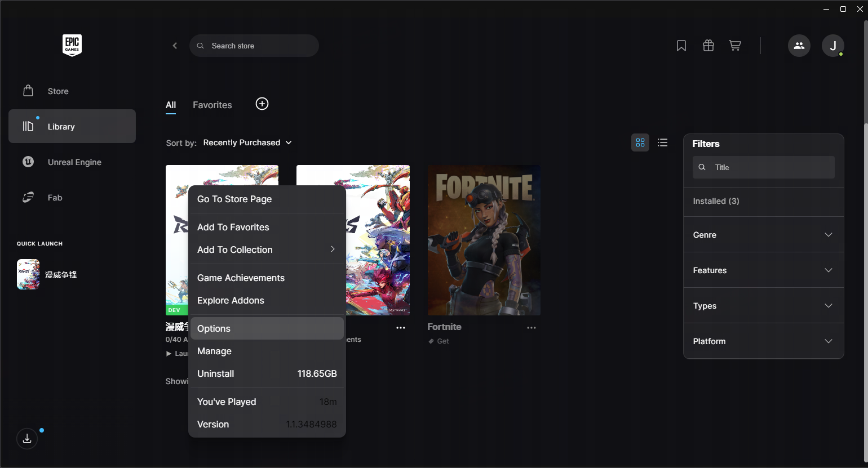Open the shopping cart icon

(735, 46)
